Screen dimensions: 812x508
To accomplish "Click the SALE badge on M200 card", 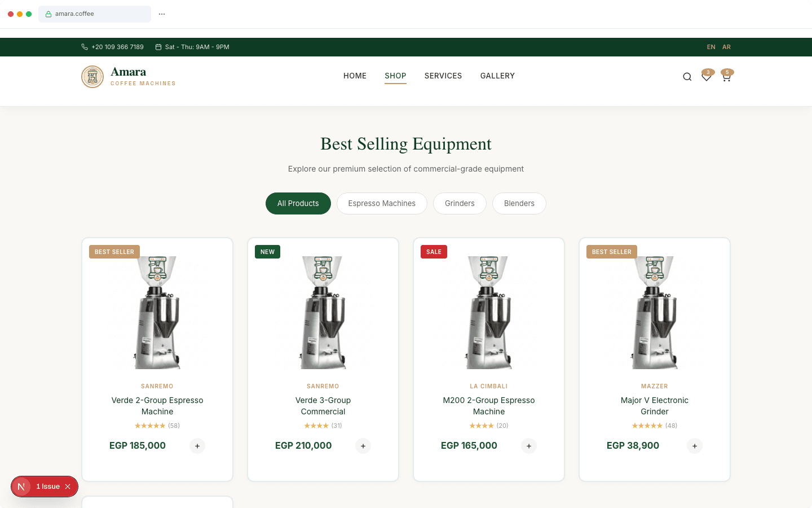I will 434,252.
